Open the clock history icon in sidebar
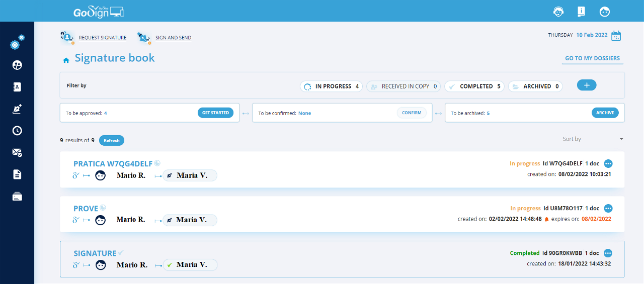Viewport: 644px width, 284px height. [17, 131]
